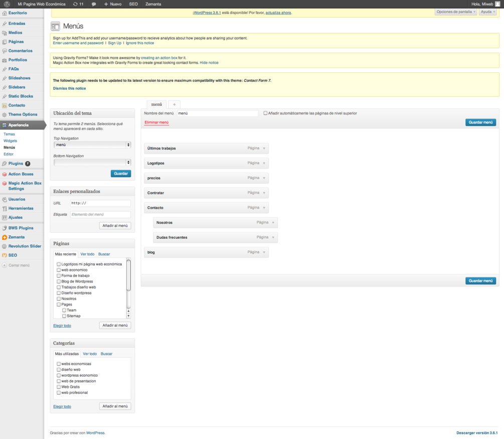Click the Theme Options gear icon

tap(5, 114)
